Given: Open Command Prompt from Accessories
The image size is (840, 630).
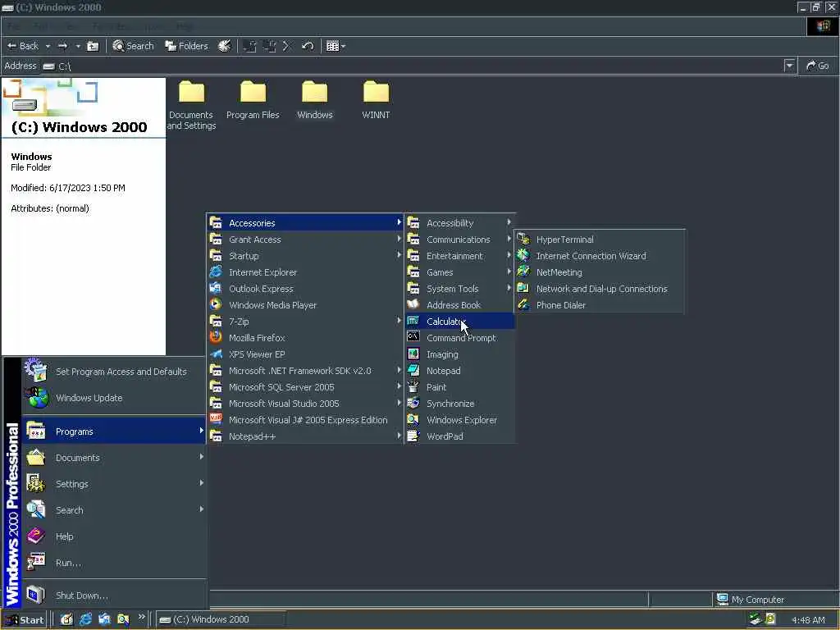Looking at the screenshot, I should pyautogui.click(x=459, y=338).
